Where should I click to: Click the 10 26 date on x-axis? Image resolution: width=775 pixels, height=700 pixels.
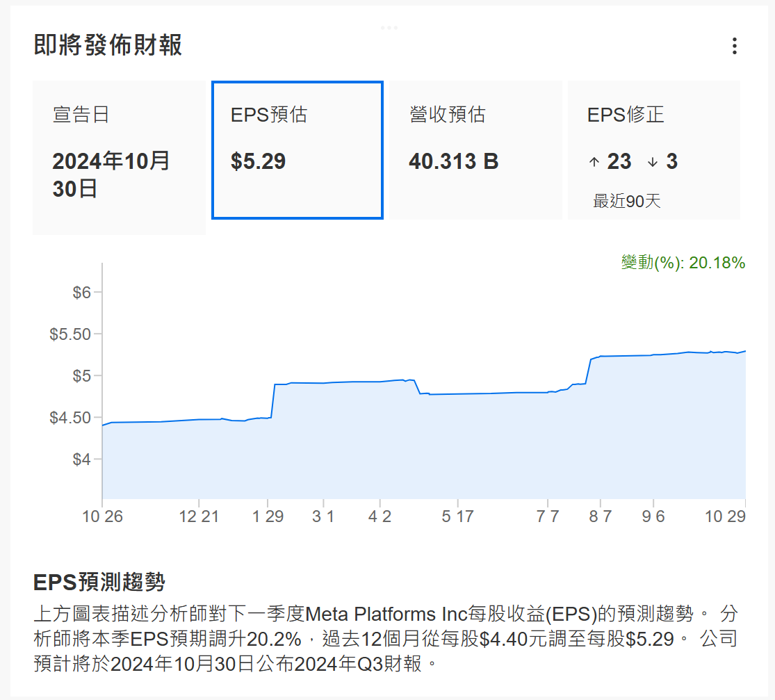pos(103,516)
